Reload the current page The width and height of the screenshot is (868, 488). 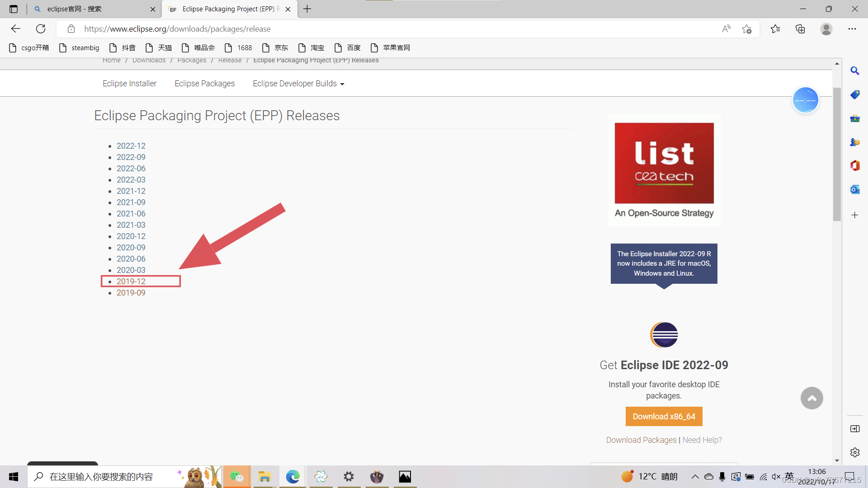pos(41,29)
